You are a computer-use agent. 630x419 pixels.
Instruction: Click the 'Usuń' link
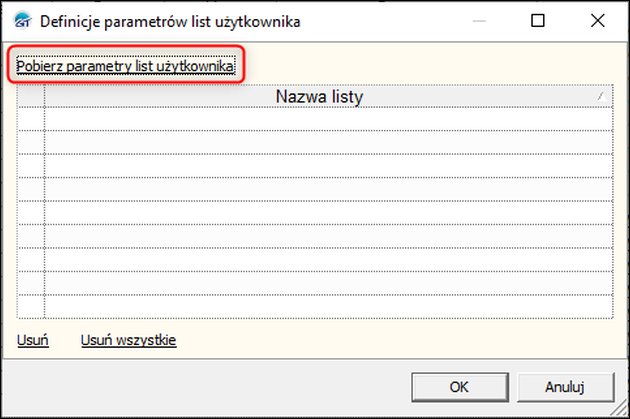click(32, 341)
